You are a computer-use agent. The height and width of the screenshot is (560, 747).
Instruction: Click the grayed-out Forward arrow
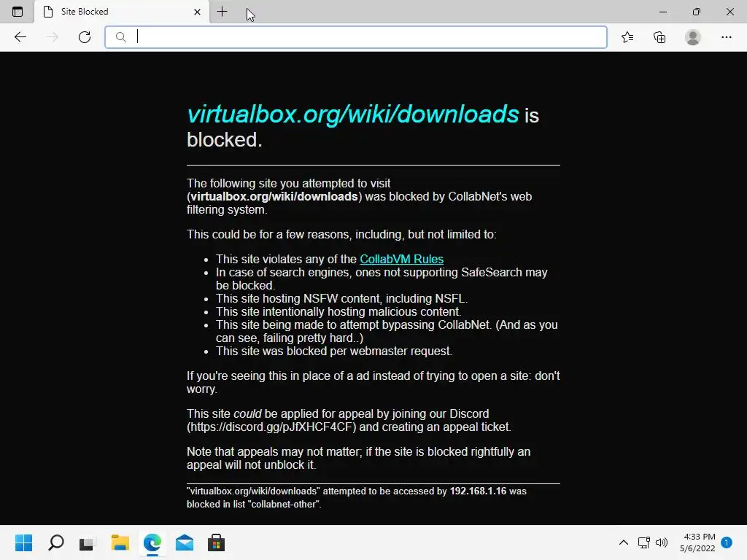click(x=53, y=37)
